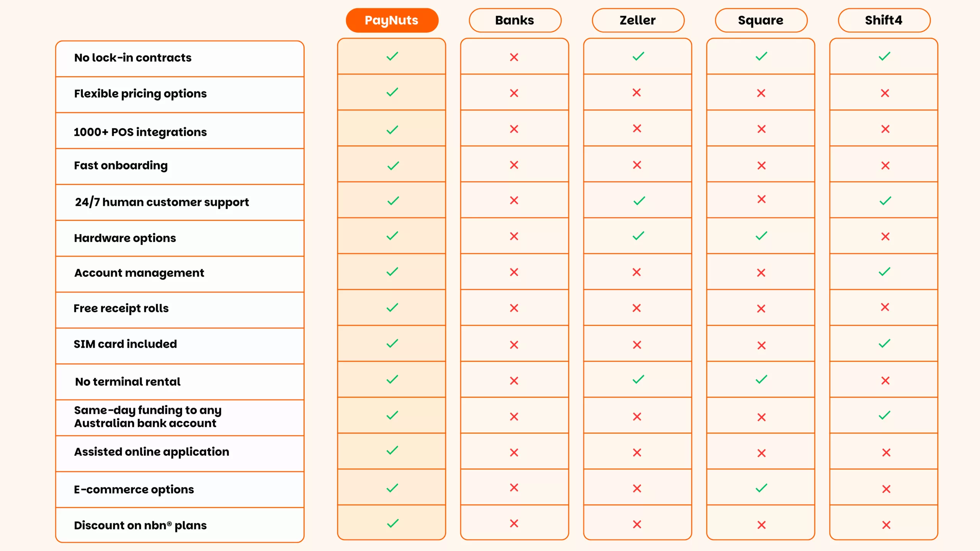Screen dimensions: 980x551
Task: Click the PayNuts column header pill
Action: pyautogui.click(x=392, y=20)
